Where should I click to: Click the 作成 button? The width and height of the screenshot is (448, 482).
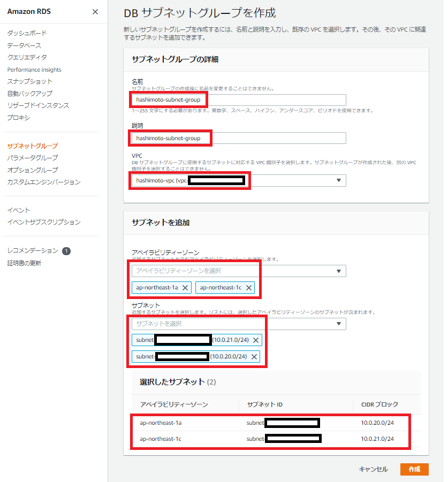[414, 469]
